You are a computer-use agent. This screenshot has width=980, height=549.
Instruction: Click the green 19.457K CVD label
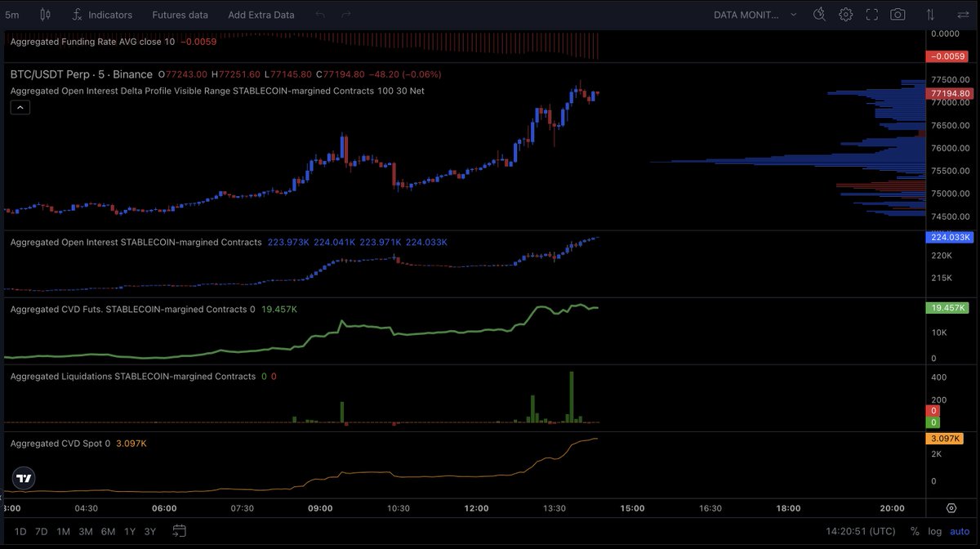point(947,308)
